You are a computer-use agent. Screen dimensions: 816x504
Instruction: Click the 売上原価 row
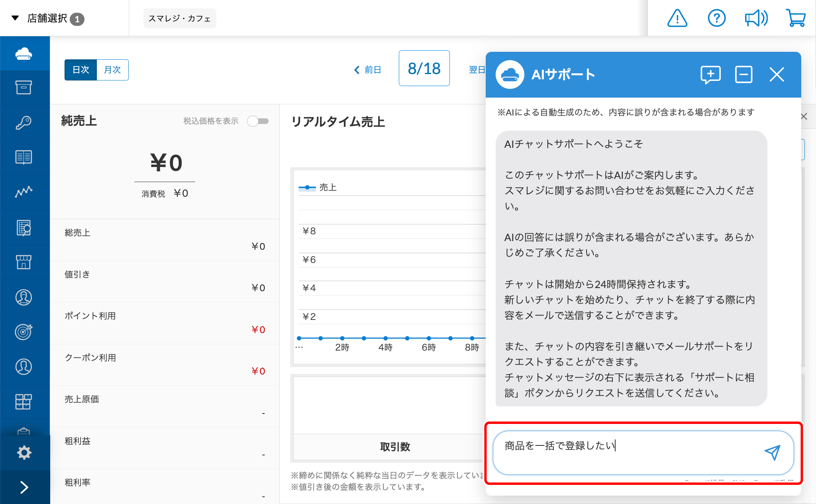(x=165, y=406)
